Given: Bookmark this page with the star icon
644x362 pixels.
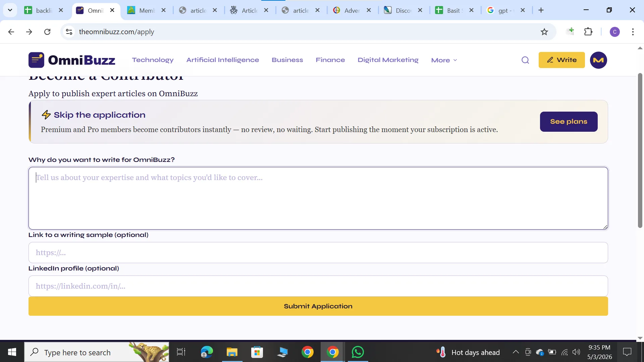Looking at the screenshot, I should pyautogui.click(x=544, y=32).
